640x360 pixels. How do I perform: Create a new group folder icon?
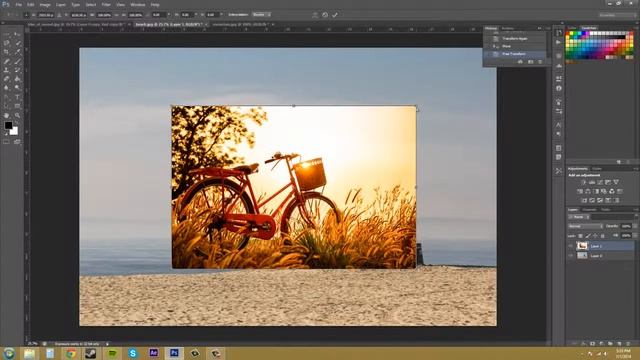tap(610, 344)
